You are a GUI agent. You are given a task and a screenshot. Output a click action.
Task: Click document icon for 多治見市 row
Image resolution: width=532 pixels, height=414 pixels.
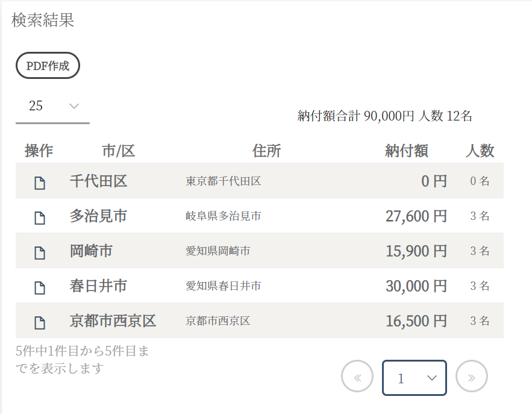pyautogui.click(x=39, y=218)
